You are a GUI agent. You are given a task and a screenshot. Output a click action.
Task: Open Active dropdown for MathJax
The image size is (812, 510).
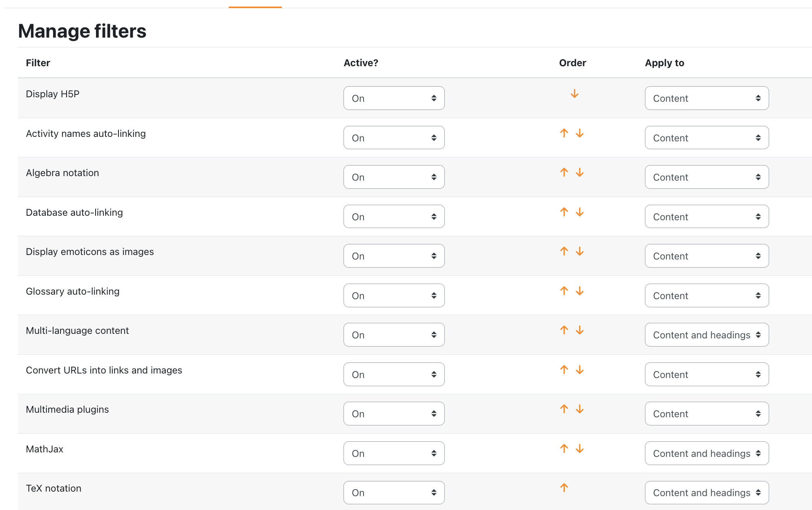[x=394, y=453]
